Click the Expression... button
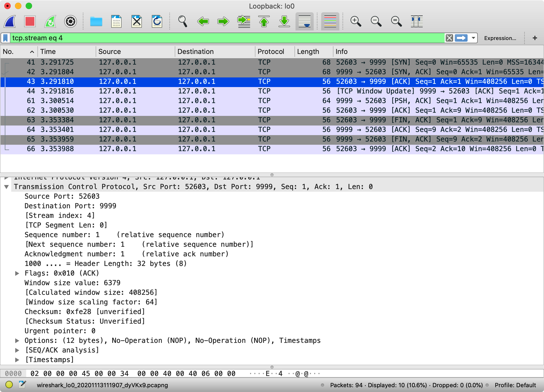The height and width of the screenshot is (392, 544). click(x=500, y=38)
